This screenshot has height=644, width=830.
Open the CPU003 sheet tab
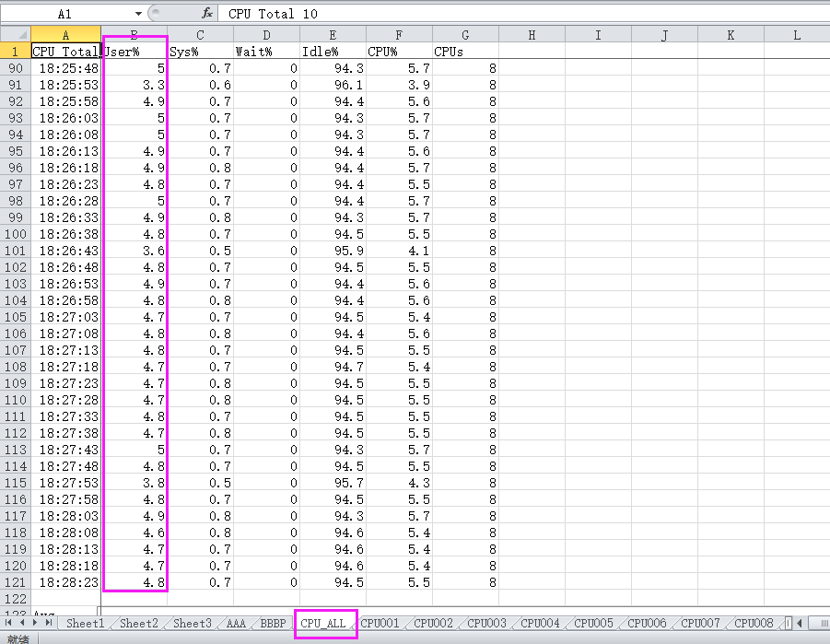tap(486, 624)
